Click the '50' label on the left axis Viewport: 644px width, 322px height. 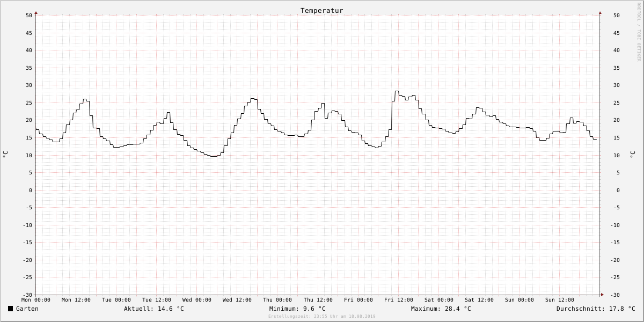coord(29,16)
